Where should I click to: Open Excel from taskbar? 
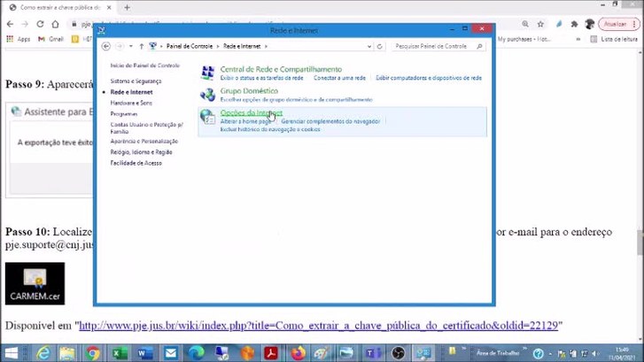(x=120, y=353)
